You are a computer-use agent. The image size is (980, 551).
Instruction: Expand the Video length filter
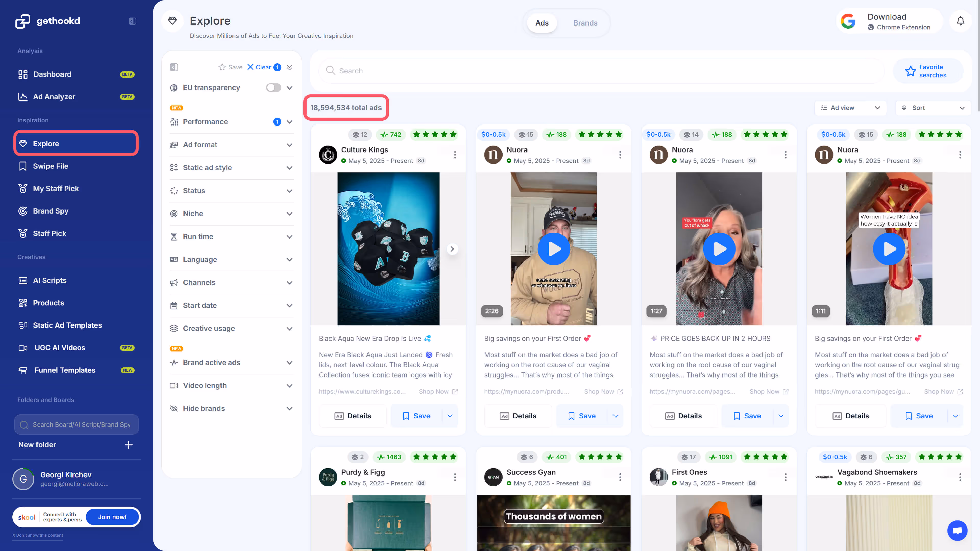pos(231,386)
